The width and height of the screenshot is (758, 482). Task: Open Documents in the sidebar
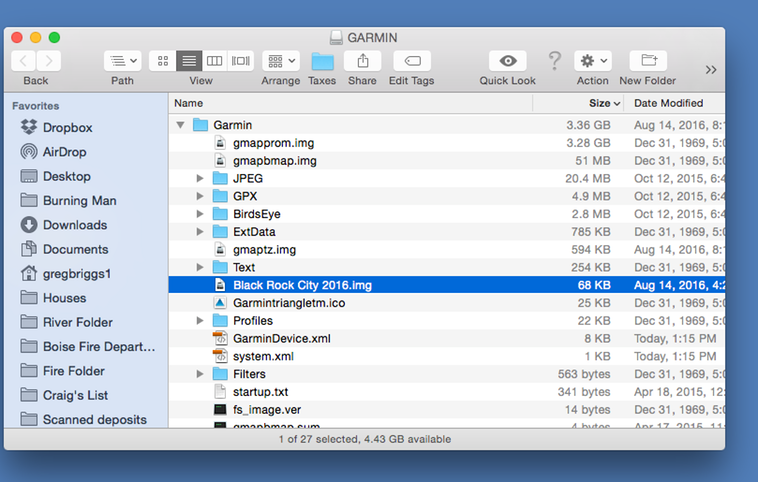point(75,249)
